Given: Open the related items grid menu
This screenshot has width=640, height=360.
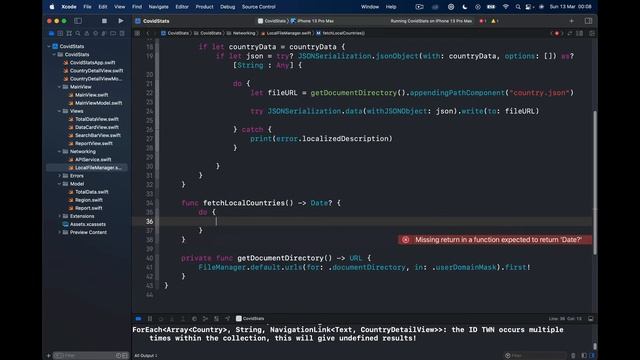Looking at the screenshot, I should 137,33.
